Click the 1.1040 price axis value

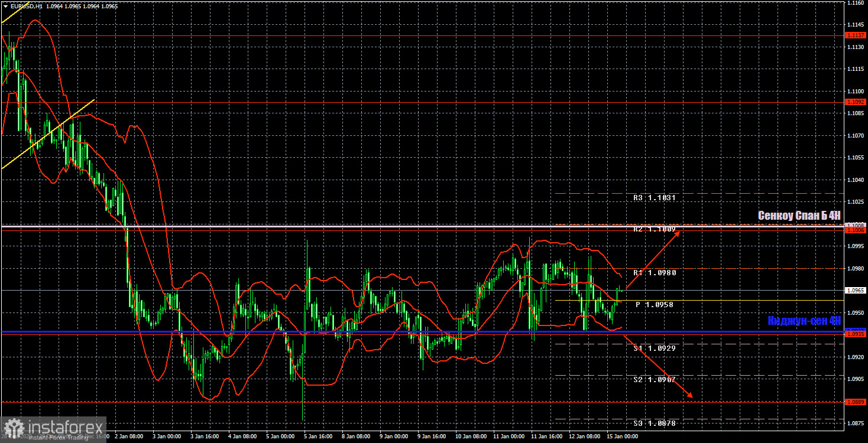856,180
